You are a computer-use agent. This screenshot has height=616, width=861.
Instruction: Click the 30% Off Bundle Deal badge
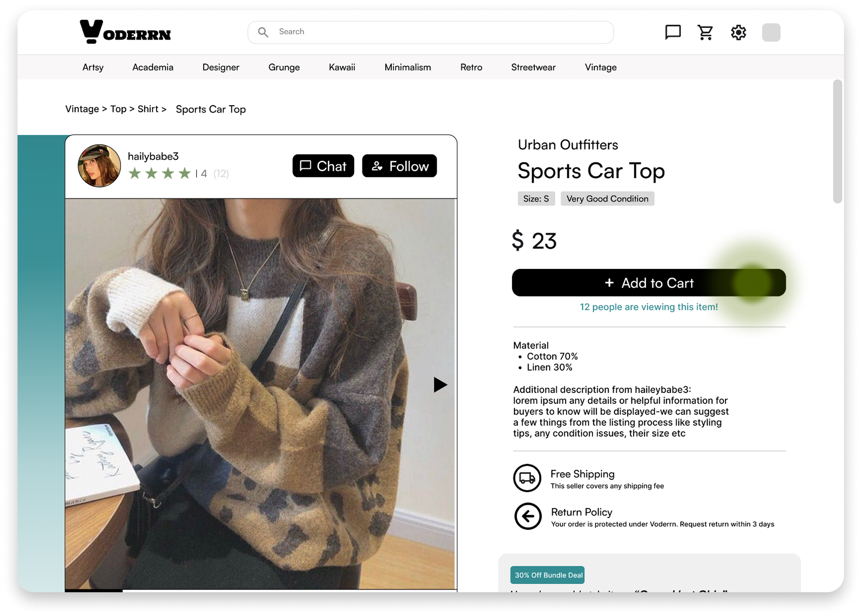click(x=547, y=575)
